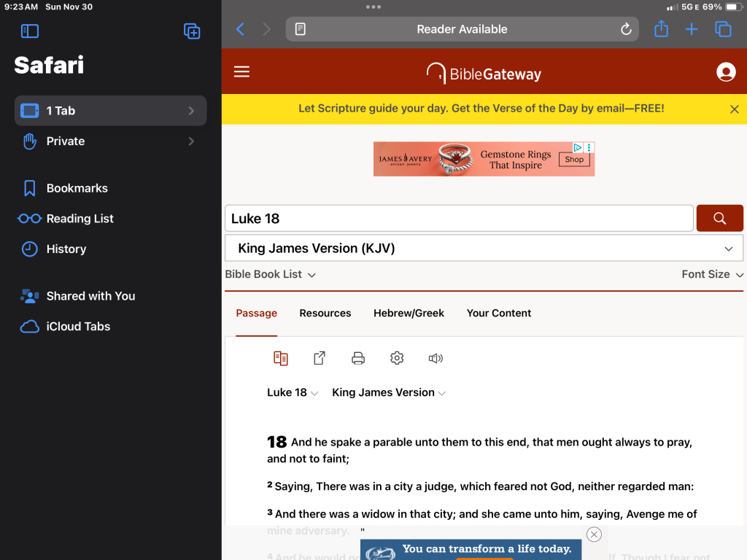Open BibleGateway hamburger menu
Viewport: 747px width, 560px height.
(x=241, y=71)
